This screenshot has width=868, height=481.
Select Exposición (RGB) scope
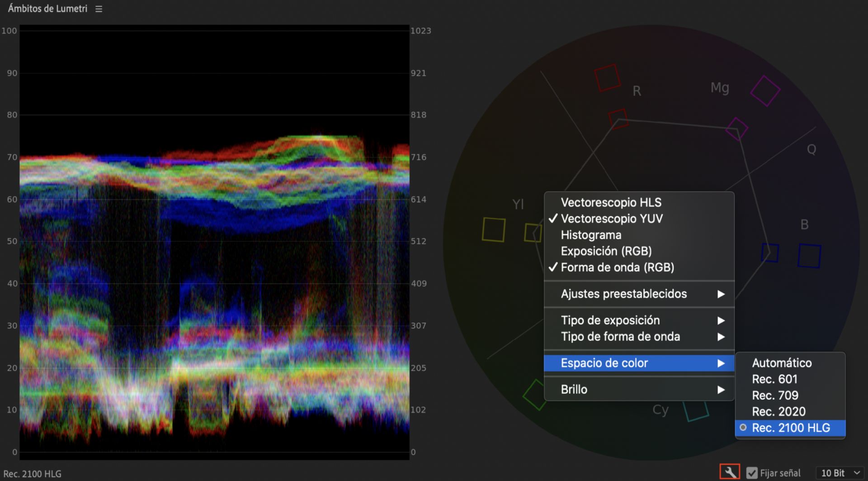(x=606, y=251)
